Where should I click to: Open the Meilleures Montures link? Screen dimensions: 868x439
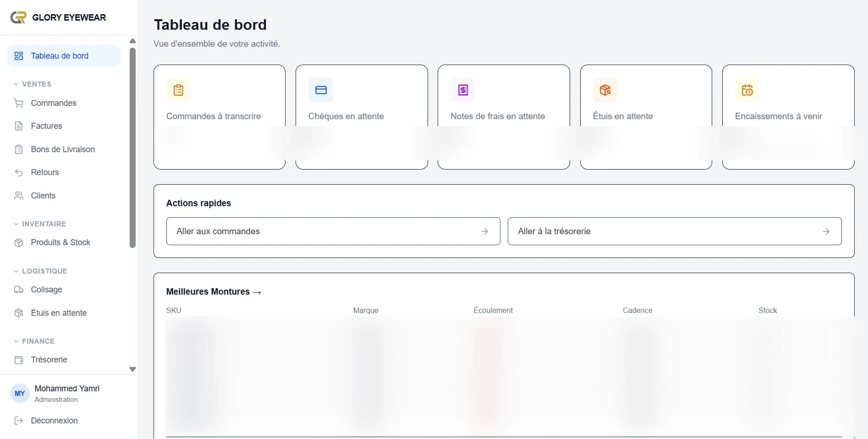[x=214, y=292]
